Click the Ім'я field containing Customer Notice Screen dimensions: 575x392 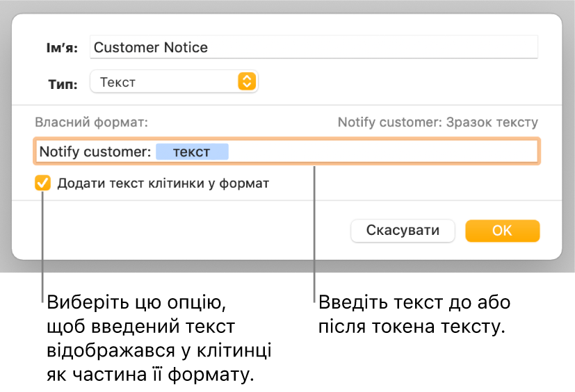314,47
